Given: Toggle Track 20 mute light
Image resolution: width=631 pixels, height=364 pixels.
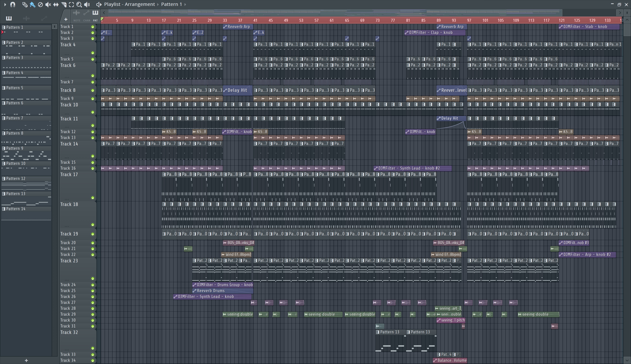Looking at the screenshot, I should tap(93, 243).
